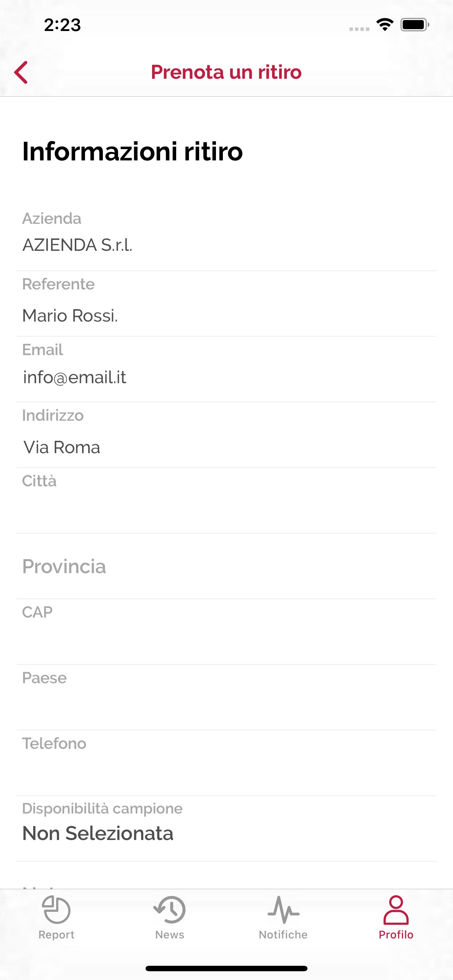Select the Profilo person icon
The width and height of the screenshot is (453, 980).
[396, 910]
